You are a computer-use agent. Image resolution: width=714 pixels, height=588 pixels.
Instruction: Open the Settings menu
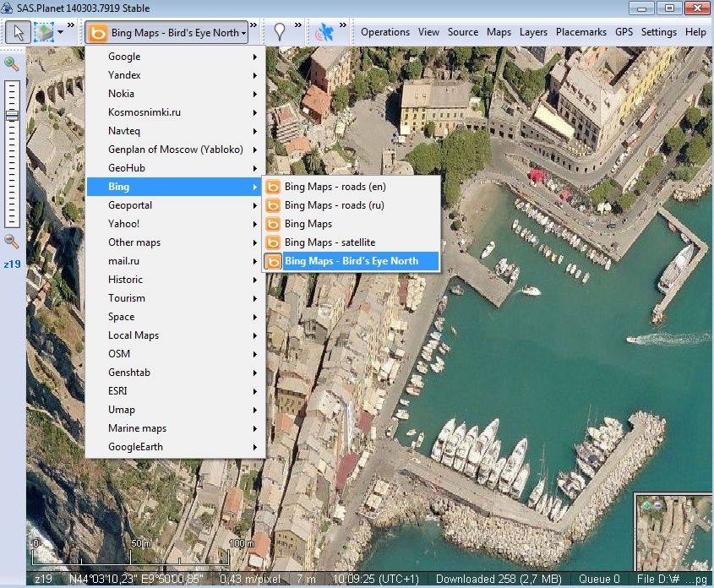[x=658, y=32]
